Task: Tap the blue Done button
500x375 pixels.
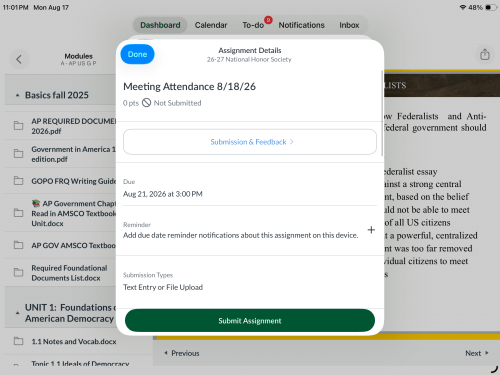Action: tap(137, 54)
